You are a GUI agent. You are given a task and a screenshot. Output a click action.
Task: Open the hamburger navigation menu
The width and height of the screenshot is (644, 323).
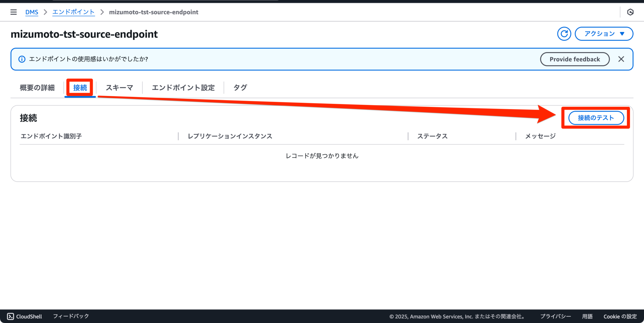click(x=14, y=12)
